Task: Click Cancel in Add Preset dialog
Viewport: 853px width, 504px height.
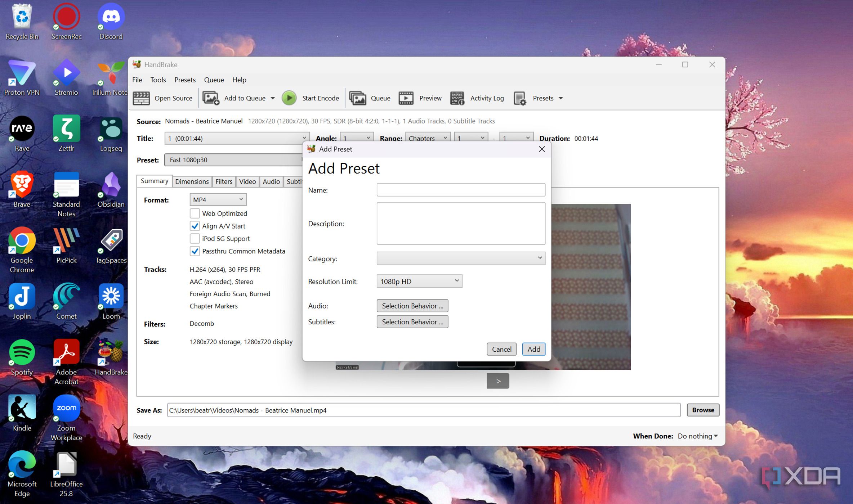Action: click(501, 349)
